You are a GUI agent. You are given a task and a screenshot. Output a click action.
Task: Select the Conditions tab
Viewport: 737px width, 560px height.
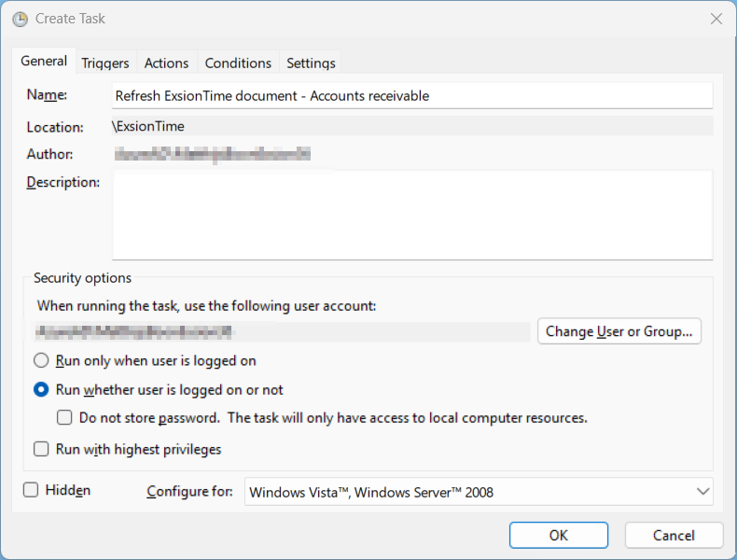point(238,63)
